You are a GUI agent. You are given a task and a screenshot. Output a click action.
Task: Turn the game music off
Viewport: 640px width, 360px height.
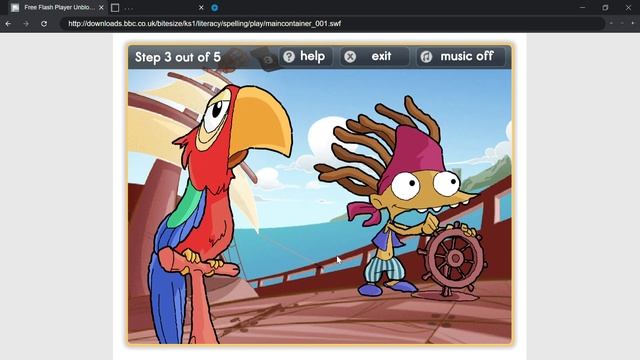point(460,56)
